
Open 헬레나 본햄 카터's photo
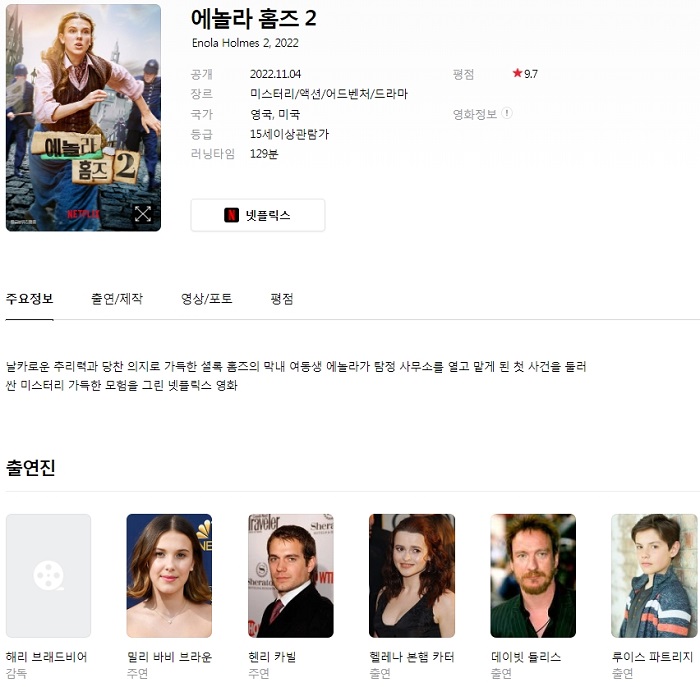pyautogui.click(x=412, y=576)
